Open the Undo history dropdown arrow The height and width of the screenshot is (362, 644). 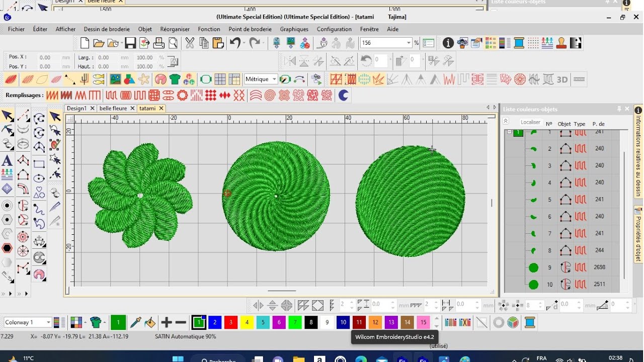[x=244, y=43]
